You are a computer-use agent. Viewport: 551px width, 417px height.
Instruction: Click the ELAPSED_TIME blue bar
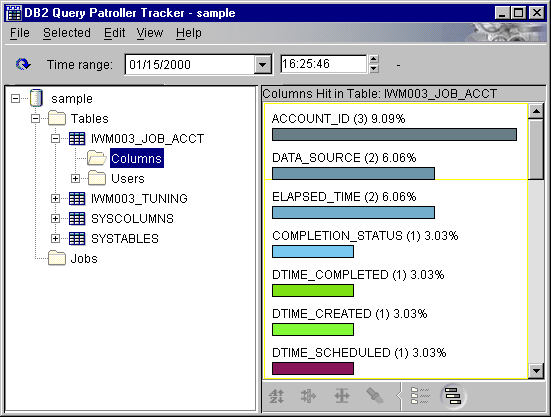tap(354, 213)
